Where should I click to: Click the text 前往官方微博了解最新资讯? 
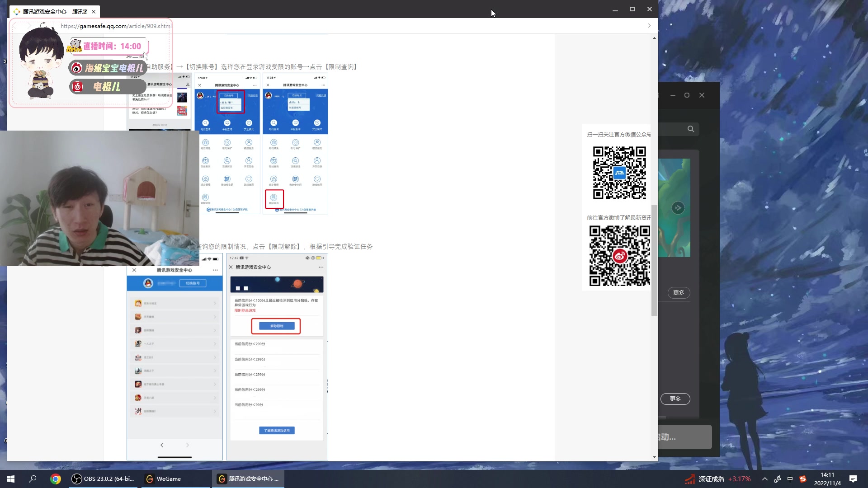(618, 218)
